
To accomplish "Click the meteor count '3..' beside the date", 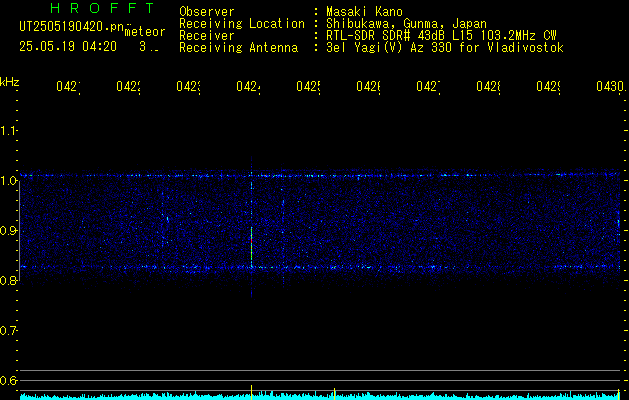I will 149,47.
